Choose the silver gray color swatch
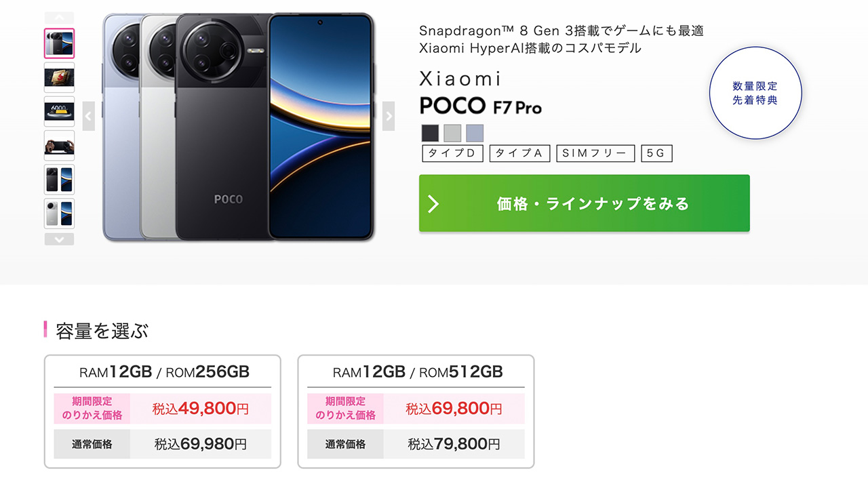The width and height of the screenshot is (868, 488). pos(452,133)
